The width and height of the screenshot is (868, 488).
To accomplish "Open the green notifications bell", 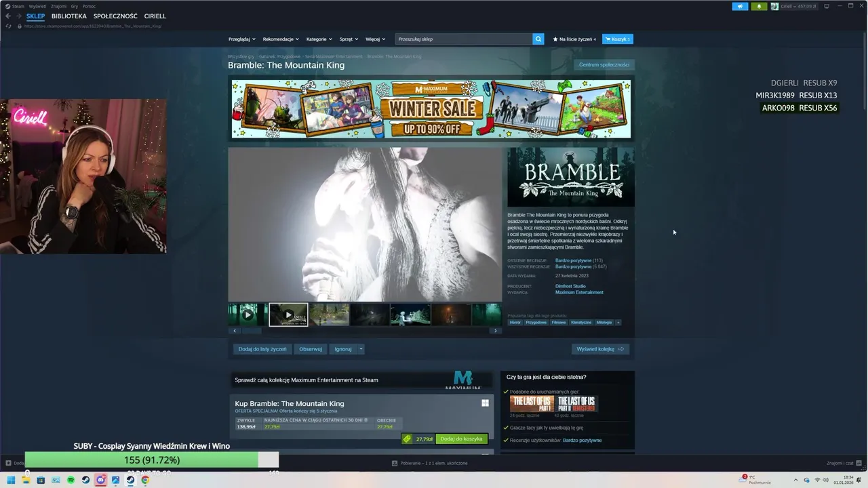I will [759, 6].
